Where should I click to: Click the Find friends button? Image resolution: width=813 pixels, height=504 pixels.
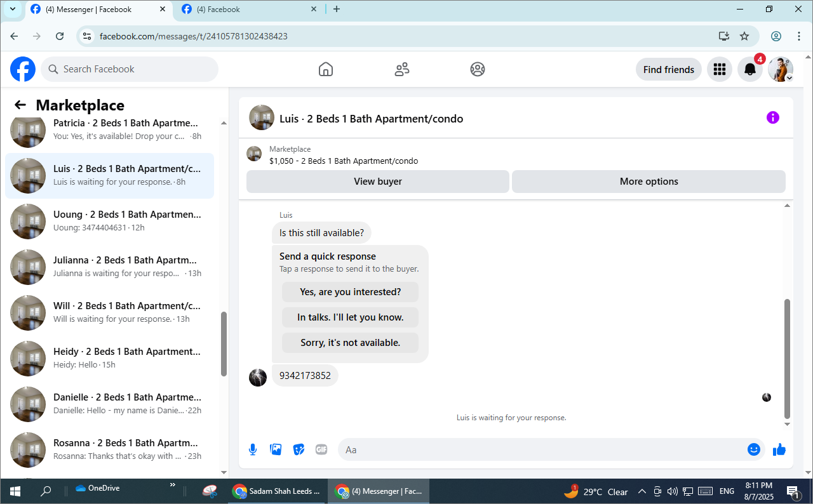click(x=669, y=69)
